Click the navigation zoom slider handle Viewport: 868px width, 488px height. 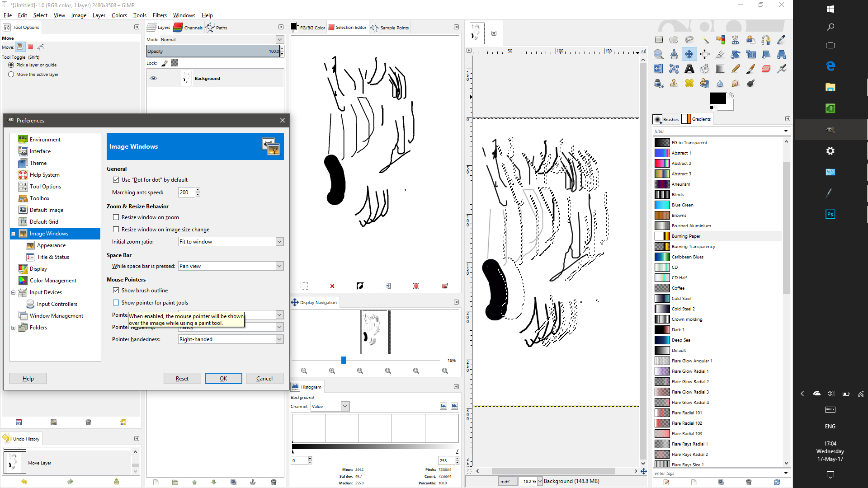pos(344,360)
